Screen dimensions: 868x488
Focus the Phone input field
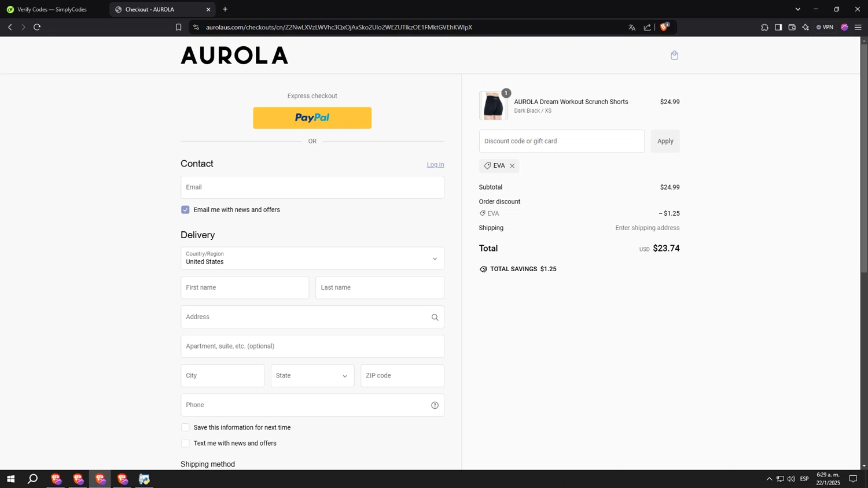click(312, 405)
